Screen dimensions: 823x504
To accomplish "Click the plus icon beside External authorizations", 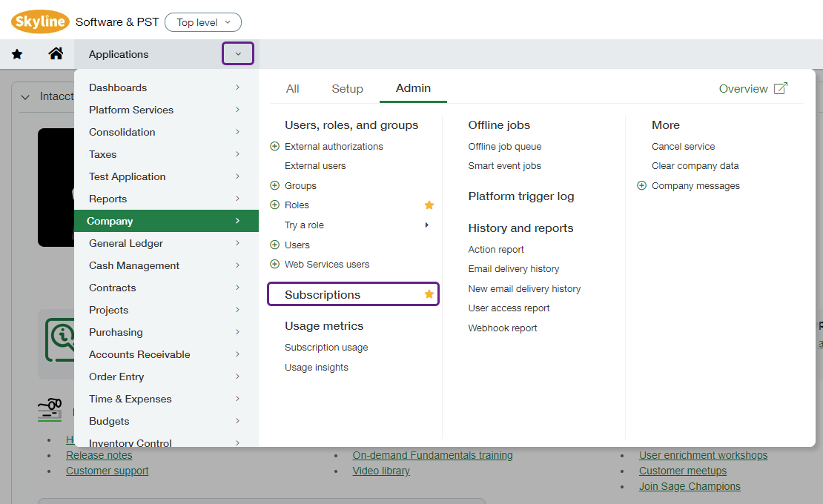I will click(x=274, y=146).
